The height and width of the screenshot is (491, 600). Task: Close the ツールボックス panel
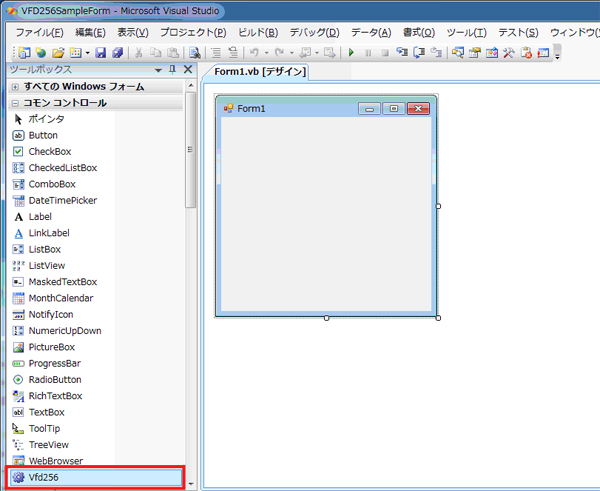188,69
